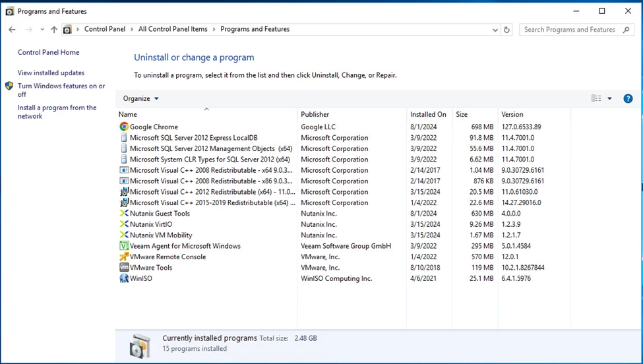
Task: Click the Veeam Agent icon
Action: point(124,246)
